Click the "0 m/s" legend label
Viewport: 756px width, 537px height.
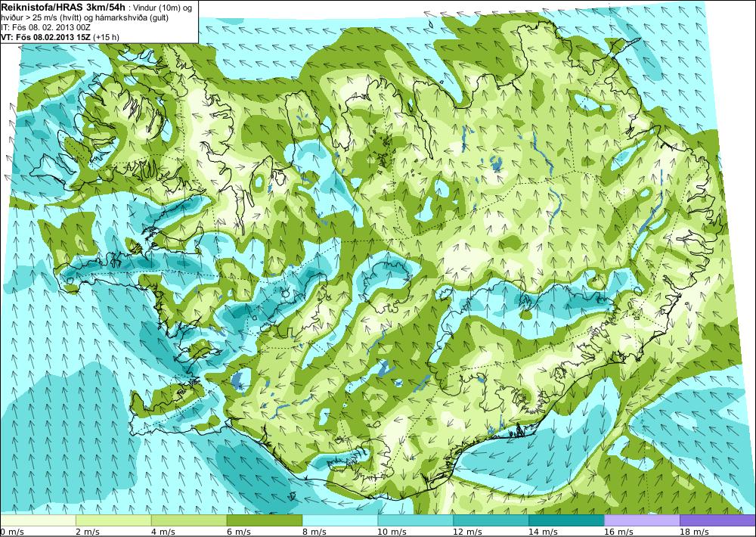click(x=12, y=532)
